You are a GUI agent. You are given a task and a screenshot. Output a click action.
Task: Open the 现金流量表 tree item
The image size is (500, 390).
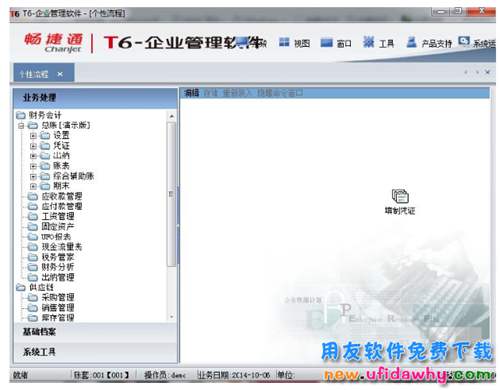(62, 247)
